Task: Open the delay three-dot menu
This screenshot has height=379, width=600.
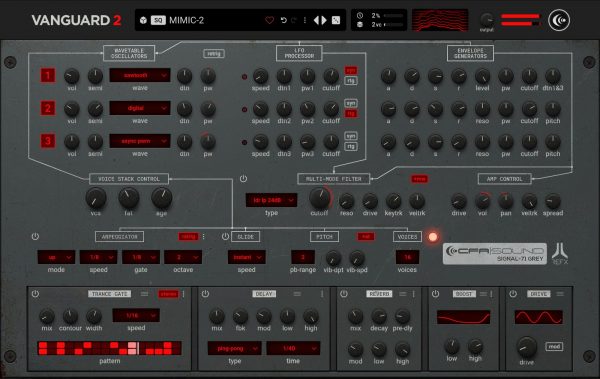Action: tap(322, 294)
